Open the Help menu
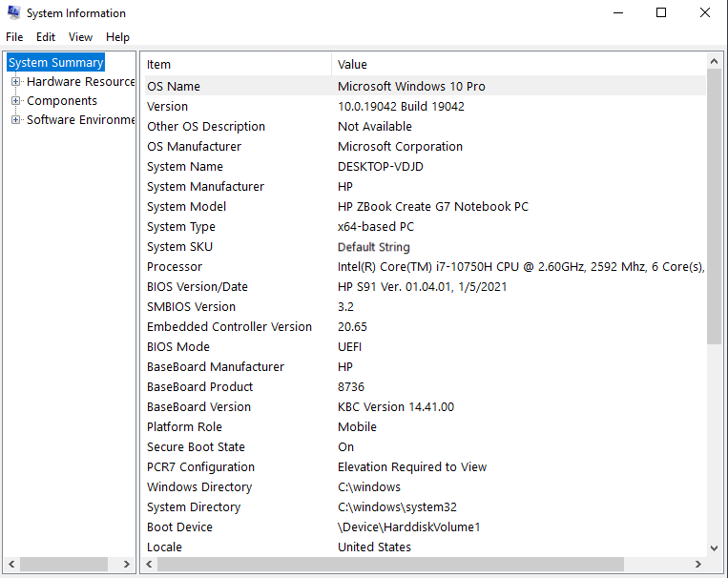 pos(117,37)
